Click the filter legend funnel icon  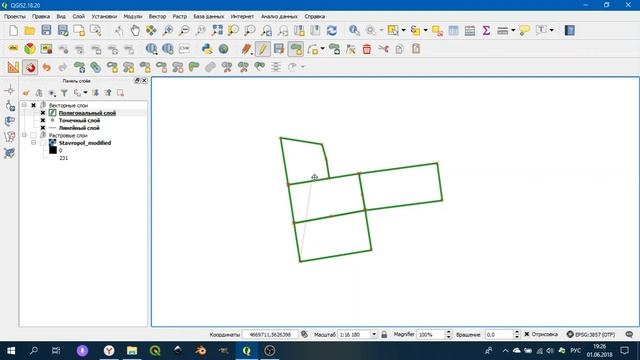[x=64, y=93]
